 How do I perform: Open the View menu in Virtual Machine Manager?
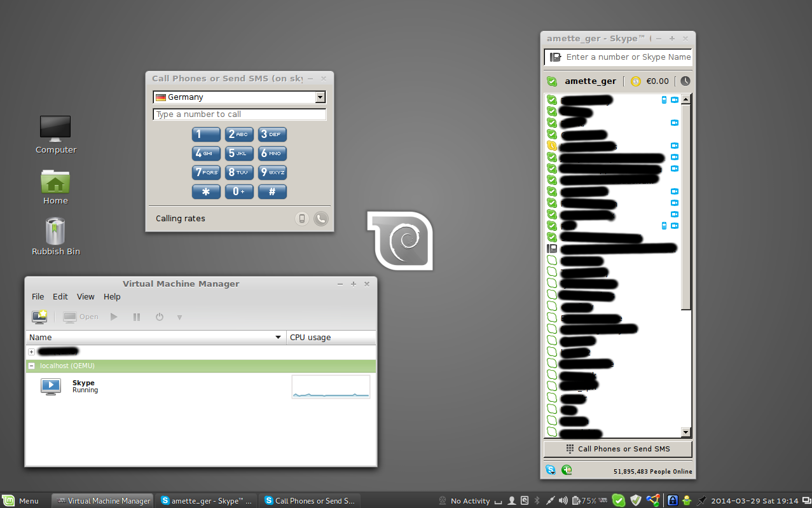pyautogui.click(x=85, y=297)
